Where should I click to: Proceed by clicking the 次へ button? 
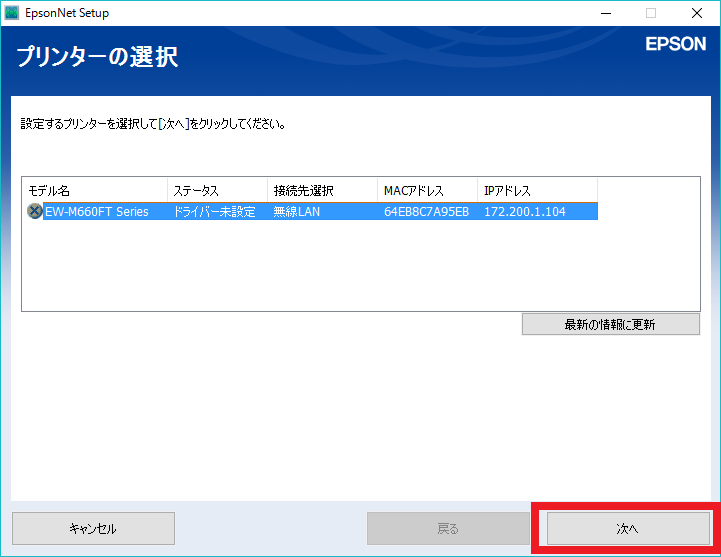click(x=627, y=528)
